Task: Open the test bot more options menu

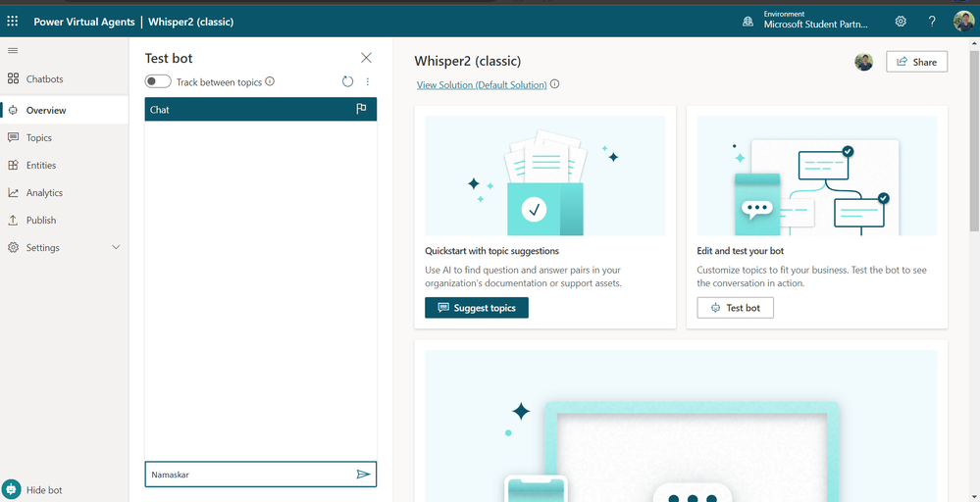Action: [368, 81]
